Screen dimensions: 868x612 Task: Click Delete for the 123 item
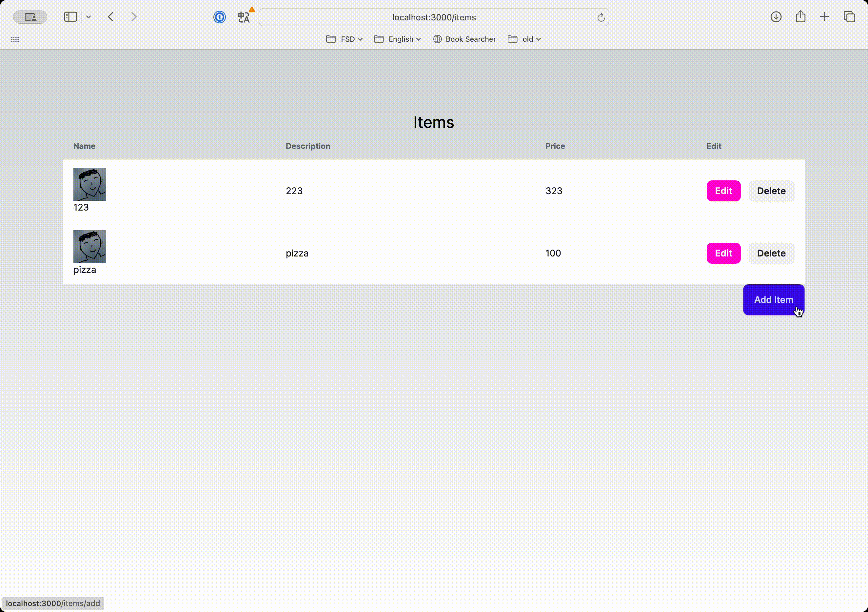click(771, 191)
